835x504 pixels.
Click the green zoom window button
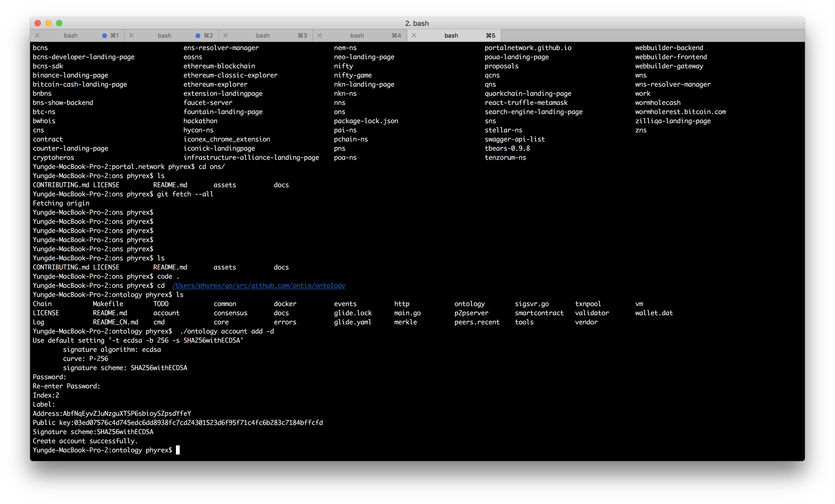pos(59,23)
